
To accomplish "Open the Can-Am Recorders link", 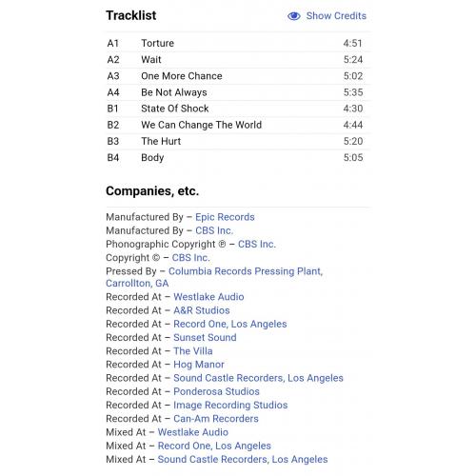I will pos(216,419).
